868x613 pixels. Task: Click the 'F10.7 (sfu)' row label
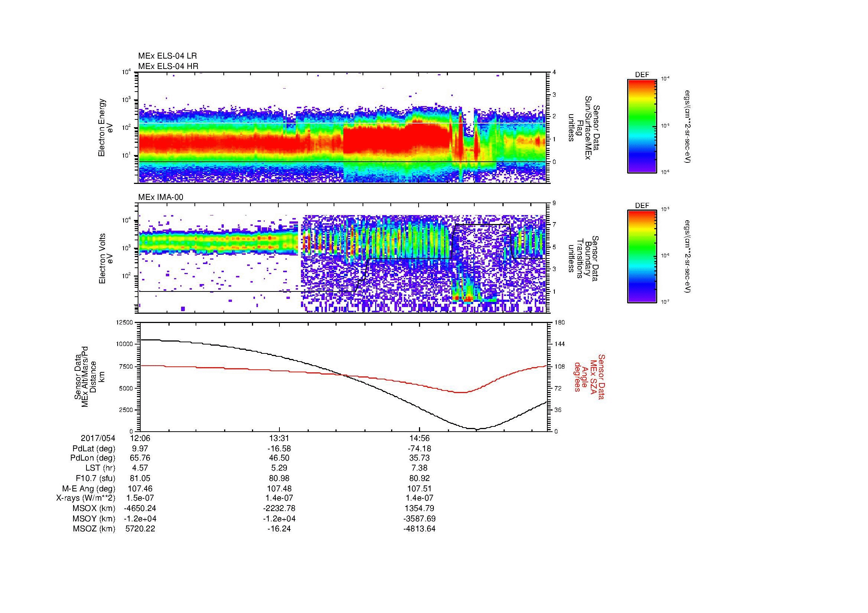[95, 478]
